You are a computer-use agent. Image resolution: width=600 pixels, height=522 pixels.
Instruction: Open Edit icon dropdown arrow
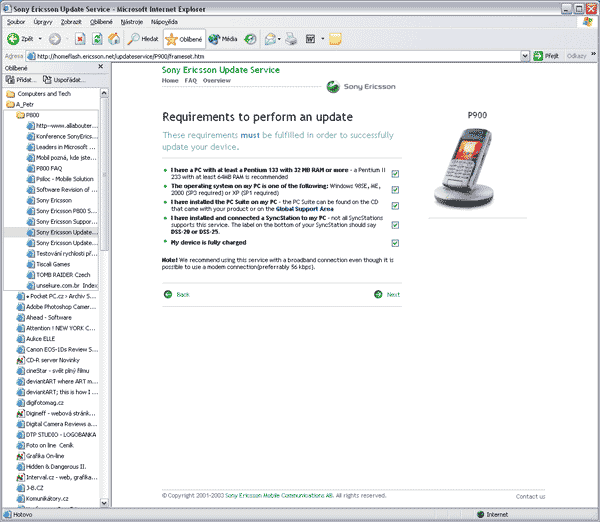click(323, 39)
